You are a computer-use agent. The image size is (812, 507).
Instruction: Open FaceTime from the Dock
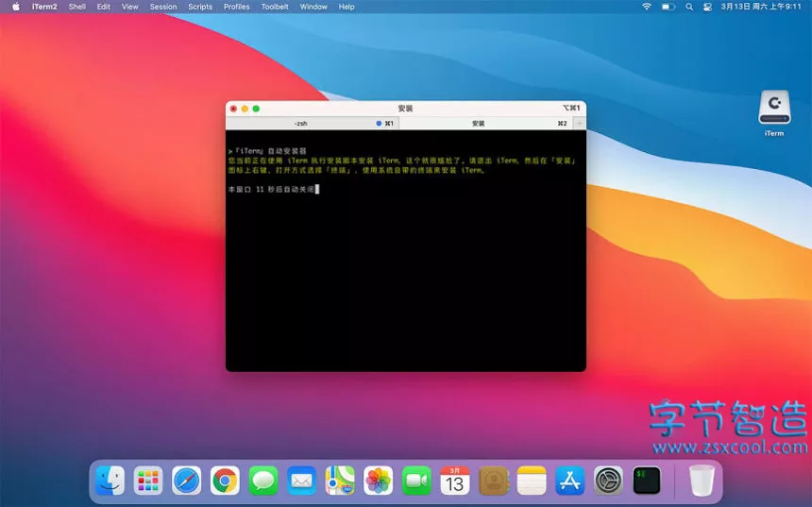pos(416,481)
